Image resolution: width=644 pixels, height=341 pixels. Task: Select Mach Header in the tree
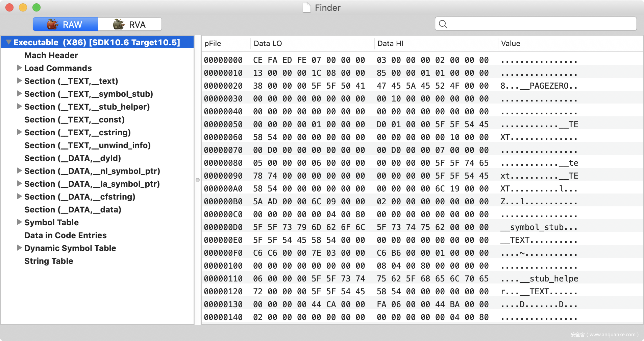coord(51,55)
